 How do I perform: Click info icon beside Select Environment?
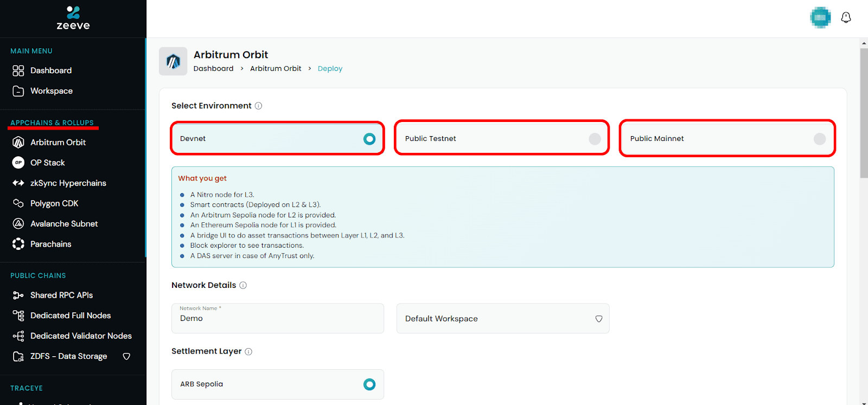258,106
